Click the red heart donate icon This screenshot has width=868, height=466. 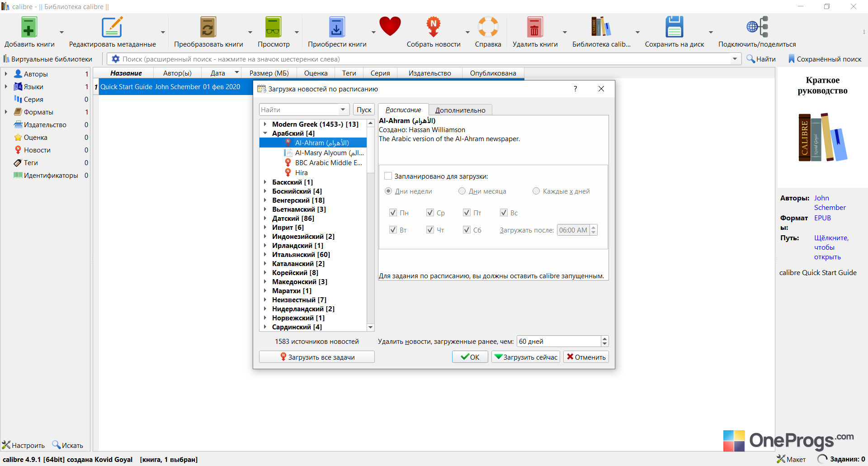[390, 26]
